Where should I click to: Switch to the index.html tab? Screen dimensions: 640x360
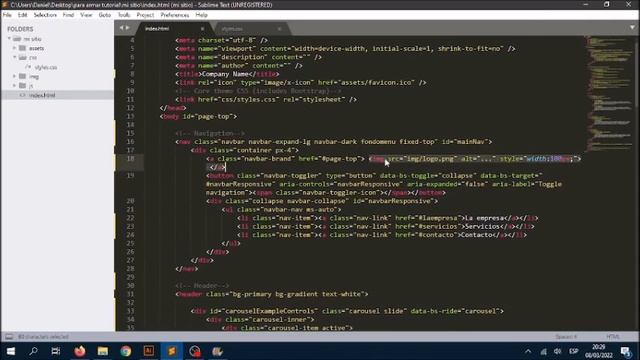[157, 29]
